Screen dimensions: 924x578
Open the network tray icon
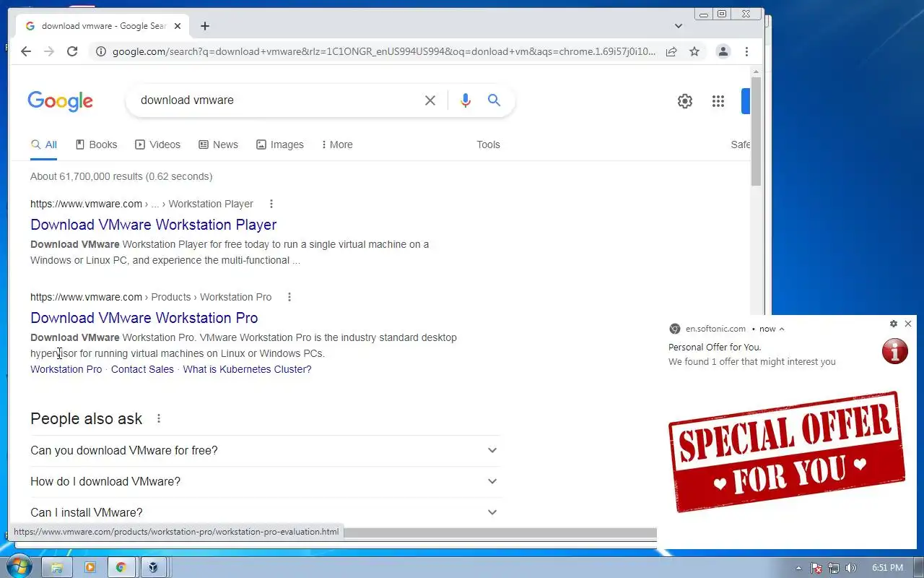pos(834,568)
